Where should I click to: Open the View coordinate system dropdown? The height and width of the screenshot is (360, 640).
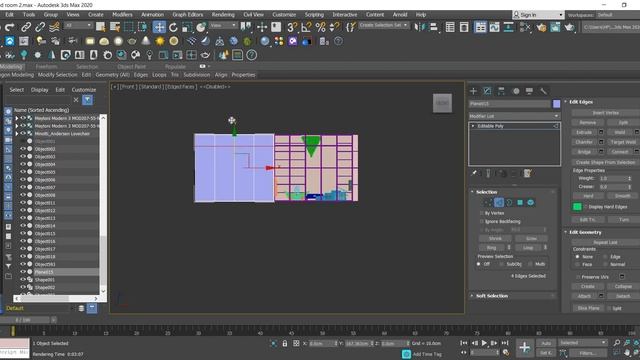[x=223, y=25]
